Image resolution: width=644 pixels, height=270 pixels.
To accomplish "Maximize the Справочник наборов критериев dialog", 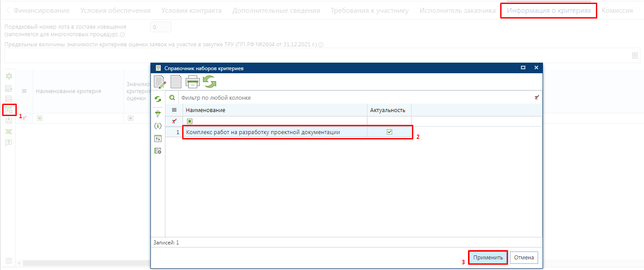I will pos(523,68).
